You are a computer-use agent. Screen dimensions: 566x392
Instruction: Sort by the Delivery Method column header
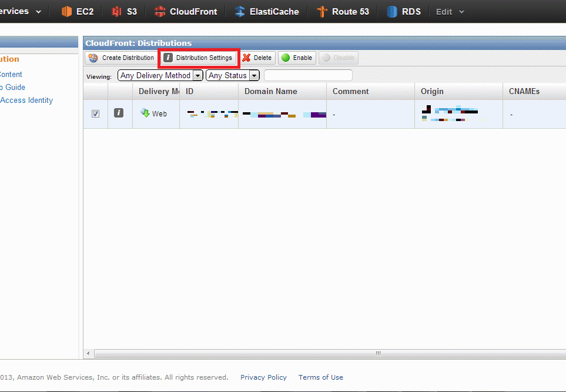coord(156,91)
